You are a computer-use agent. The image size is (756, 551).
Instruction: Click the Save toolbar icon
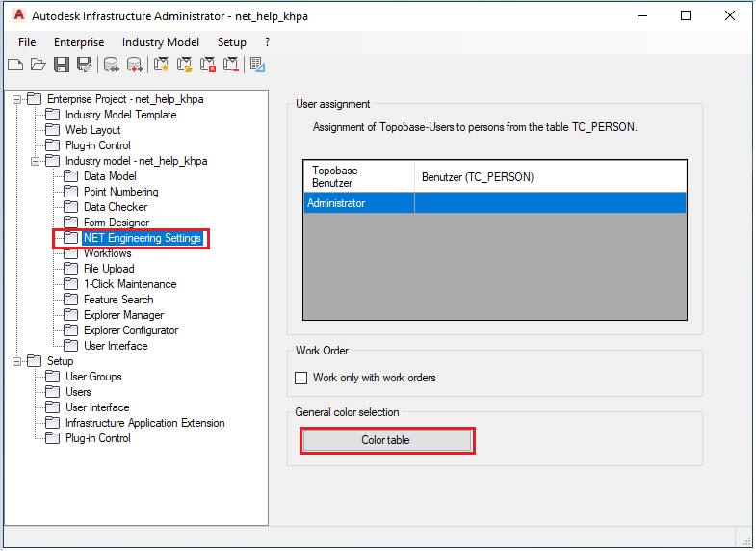62,65
